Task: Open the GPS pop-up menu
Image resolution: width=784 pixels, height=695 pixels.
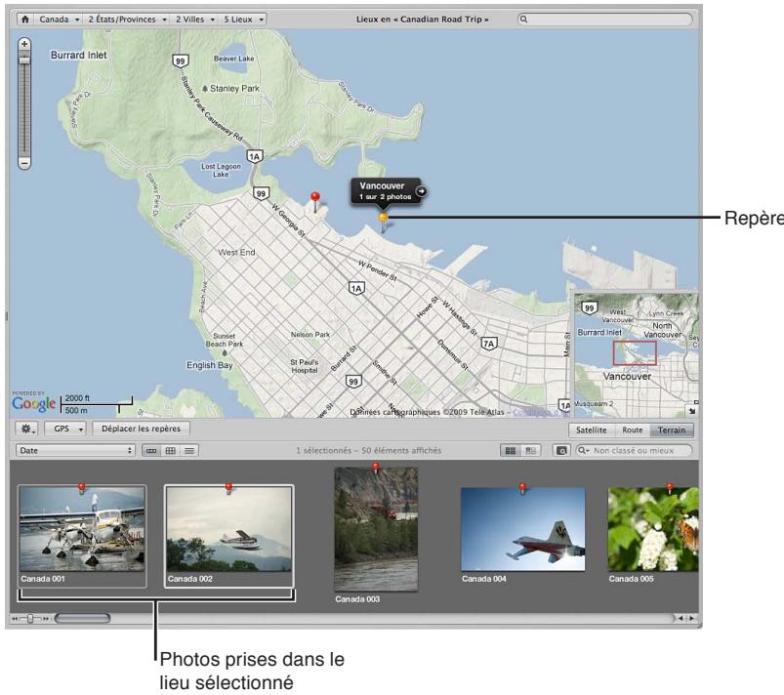Action: tap(65, 429)
